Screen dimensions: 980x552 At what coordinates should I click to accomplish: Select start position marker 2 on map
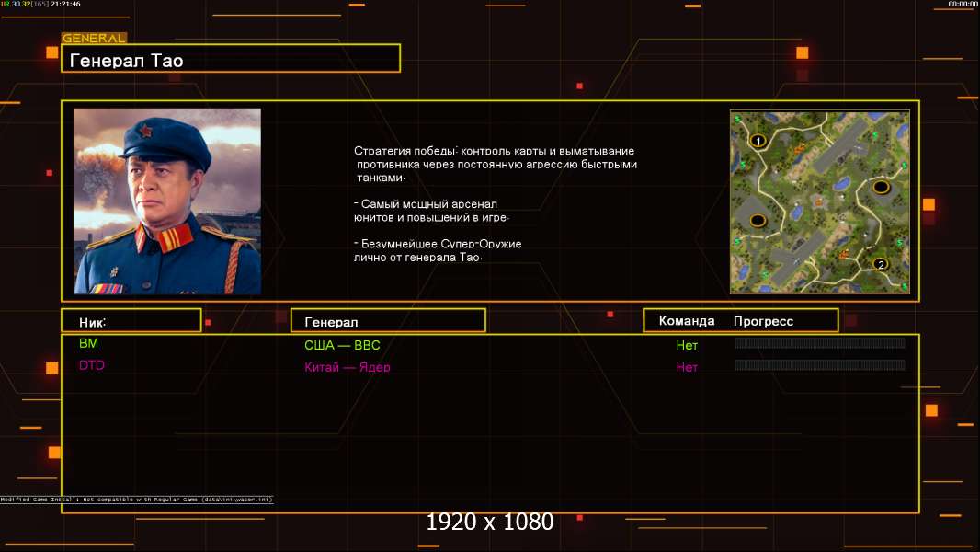881,264
